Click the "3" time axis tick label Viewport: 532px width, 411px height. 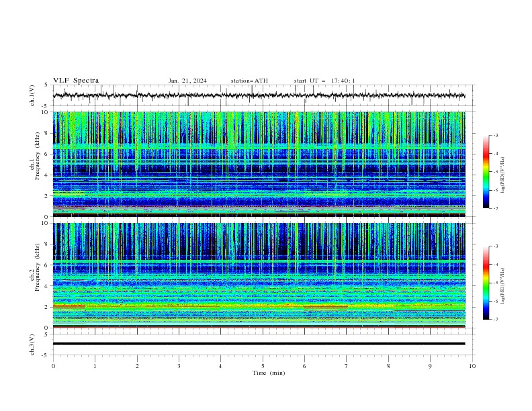[x=179, y=366]
